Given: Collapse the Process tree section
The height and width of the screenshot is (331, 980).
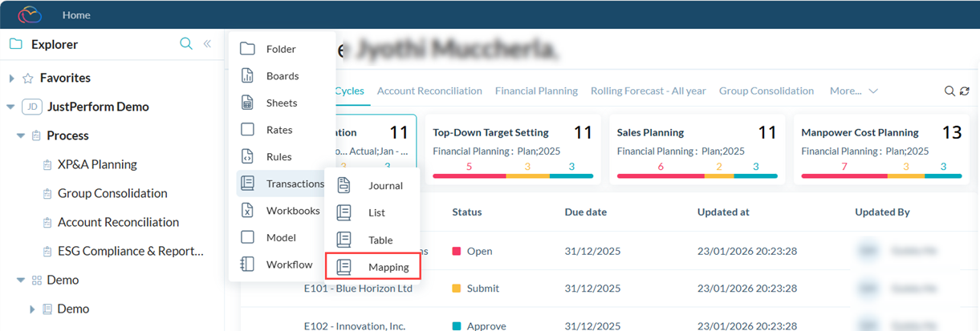Looking at the screenshot, I should pos(21,136).
